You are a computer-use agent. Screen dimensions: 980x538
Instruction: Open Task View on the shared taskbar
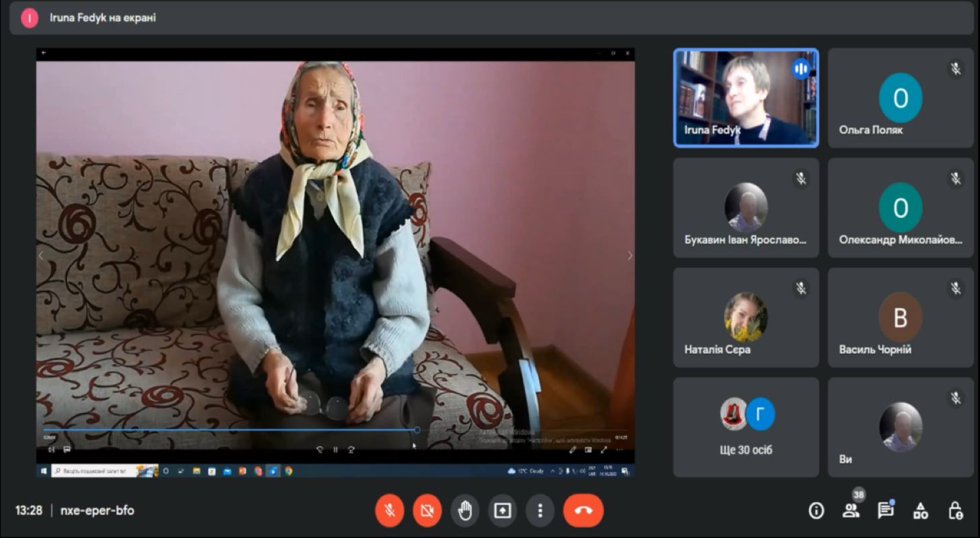(181, 471)
